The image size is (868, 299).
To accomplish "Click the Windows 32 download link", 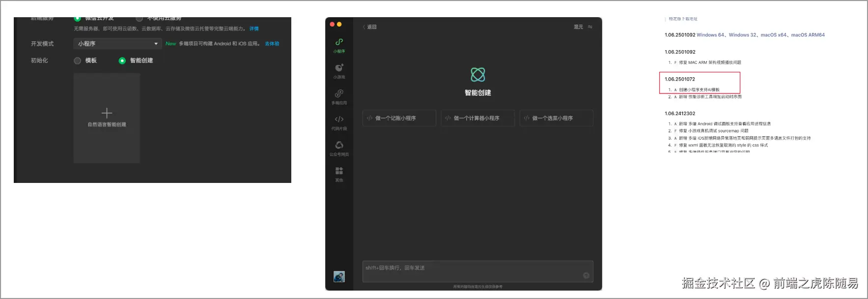I will pos(743,35).
